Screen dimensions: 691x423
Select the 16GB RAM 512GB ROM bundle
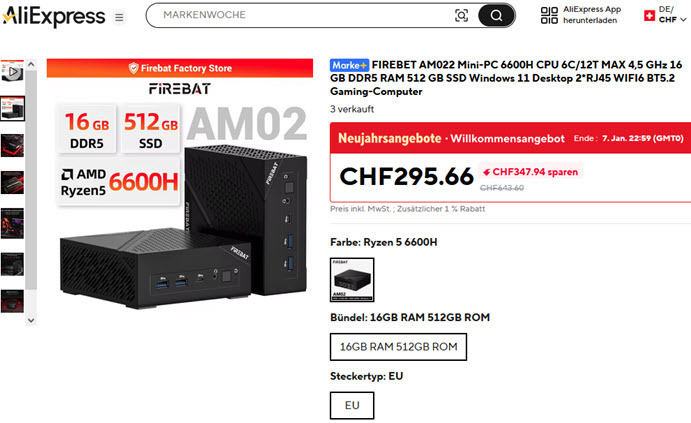click(x=398, y=347)
